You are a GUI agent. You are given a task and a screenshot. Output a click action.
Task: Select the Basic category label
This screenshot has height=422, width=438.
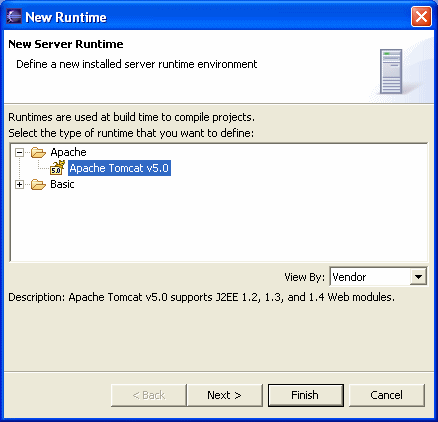click(62, 184)
